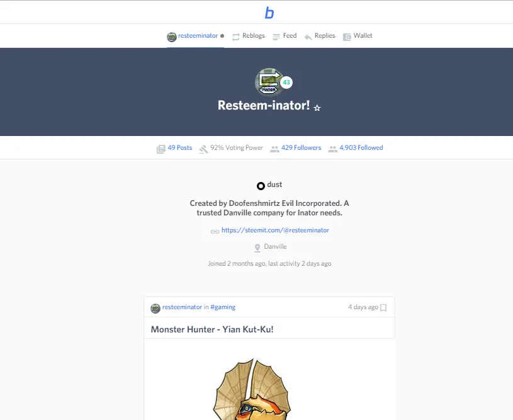Image resolution: width=513 pixels, height=420 pixels.
Task: Click the Resteem-inator! profile heading
Action: [264, 105]
